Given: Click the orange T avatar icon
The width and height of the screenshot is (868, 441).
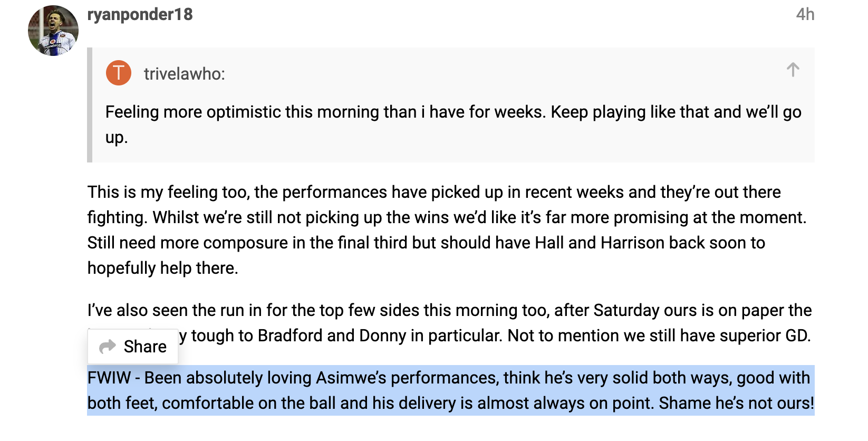Looking at the screenshot, I should tap(119, 73).
